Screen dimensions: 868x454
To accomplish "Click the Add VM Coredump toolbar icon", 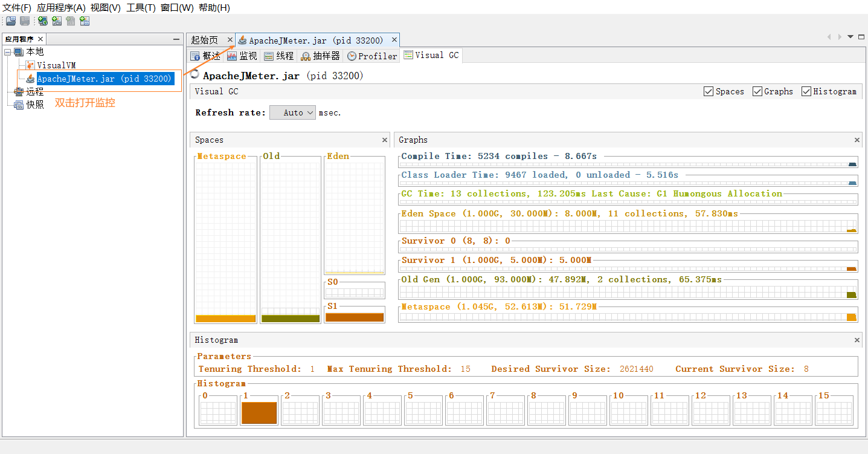I will [71, 21].
